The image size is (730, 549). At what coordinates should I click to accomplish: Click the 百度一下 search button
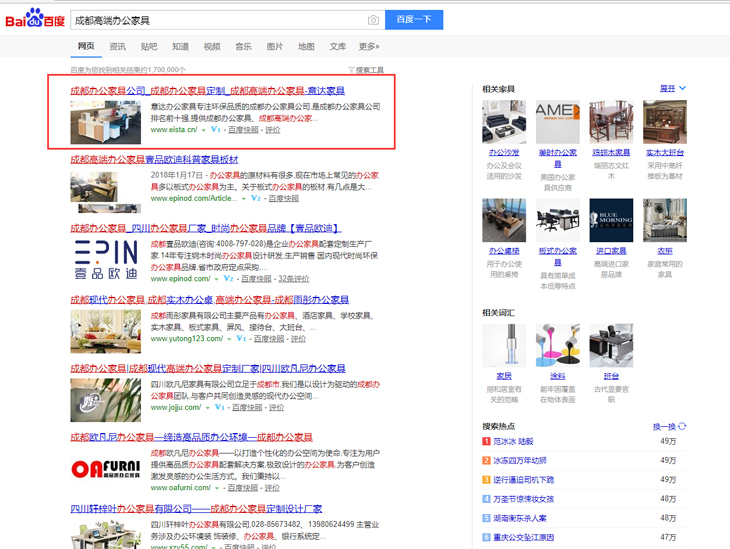click(x=414, y=20)
